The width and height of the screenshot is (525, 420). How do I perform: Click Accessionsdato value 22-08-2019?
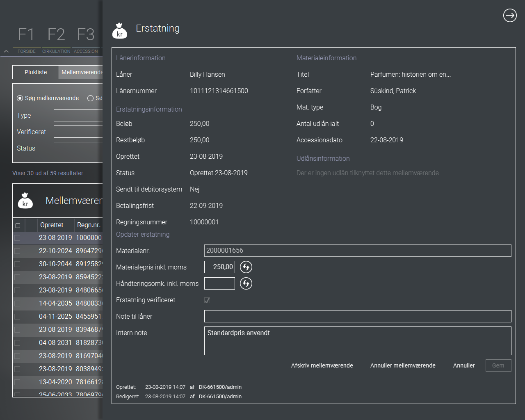coord(387,140)
